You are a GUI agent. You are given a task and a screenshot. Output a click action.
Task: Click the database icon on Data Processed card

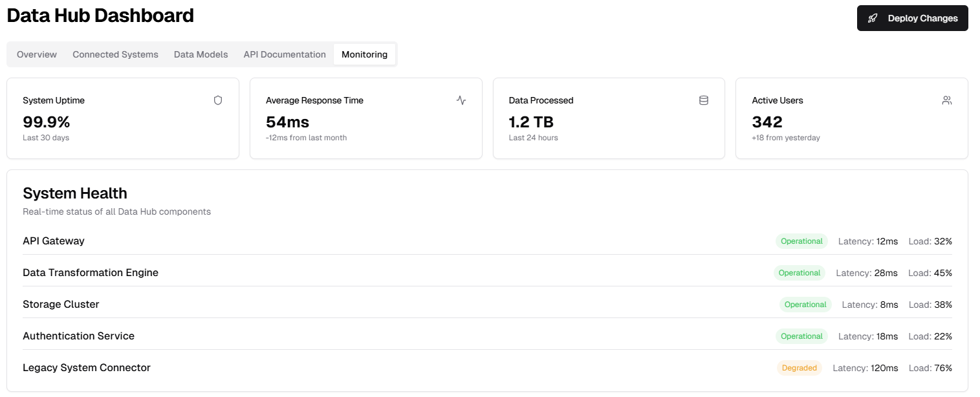coord(704,100)
